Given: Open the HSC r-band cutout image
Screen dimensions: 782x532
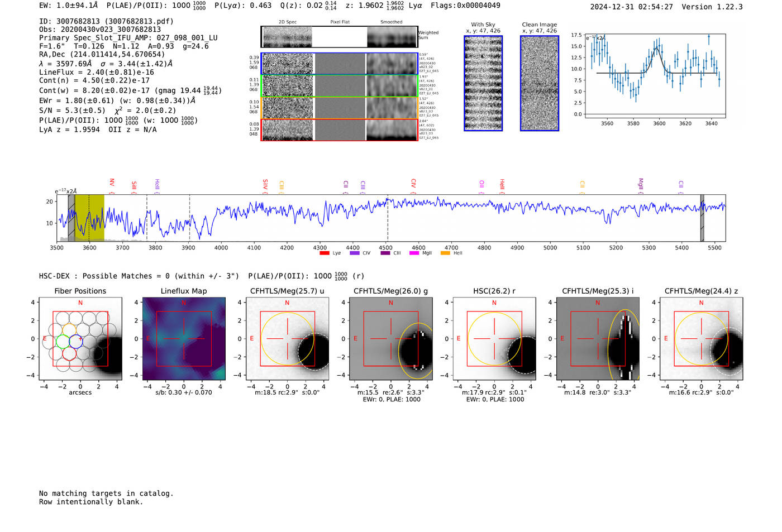Looking at the screenshot, I should point(494,339).
